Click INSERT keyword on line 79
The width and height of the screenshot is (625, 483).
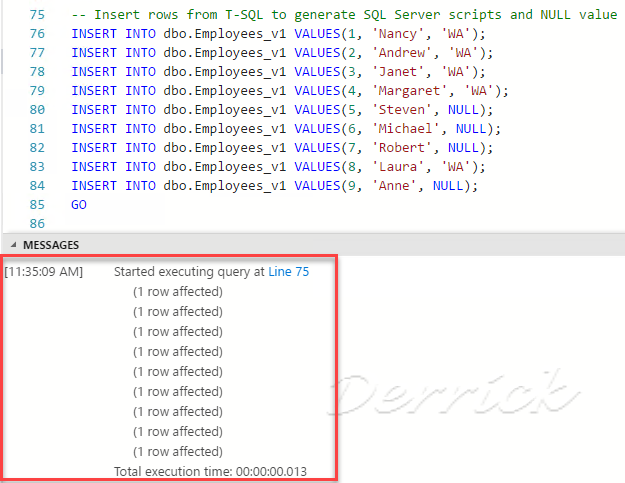coord(94,91)
